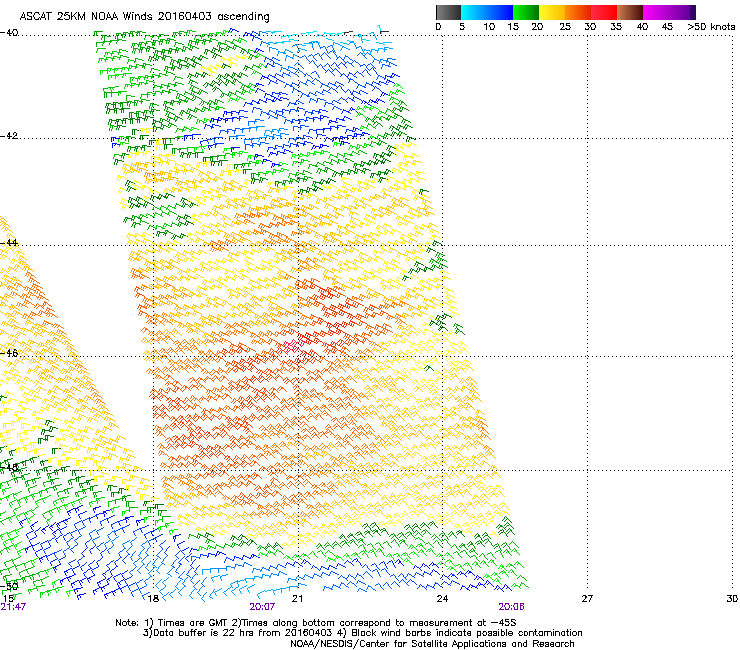Click the gray 0-5 knots color bar segment

tap(448, 12)
